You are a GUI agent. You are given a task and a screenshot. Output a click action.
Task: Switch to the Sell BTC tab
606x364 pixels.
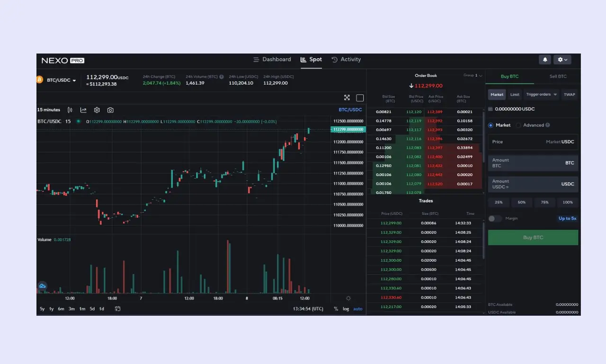(x=558, y=76)
